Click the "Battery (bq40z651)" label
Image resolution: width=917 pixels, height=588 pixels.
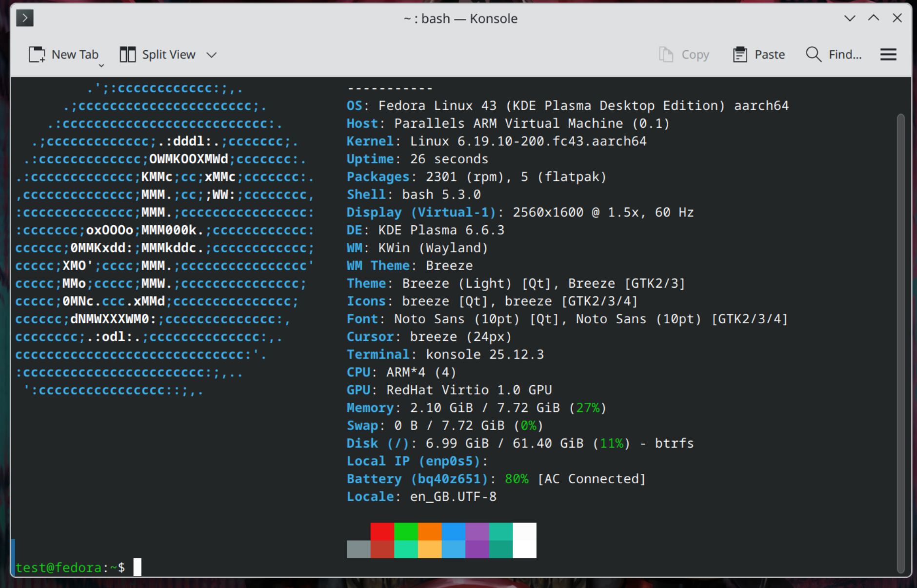pyautogui.click(x=418, y=479)
